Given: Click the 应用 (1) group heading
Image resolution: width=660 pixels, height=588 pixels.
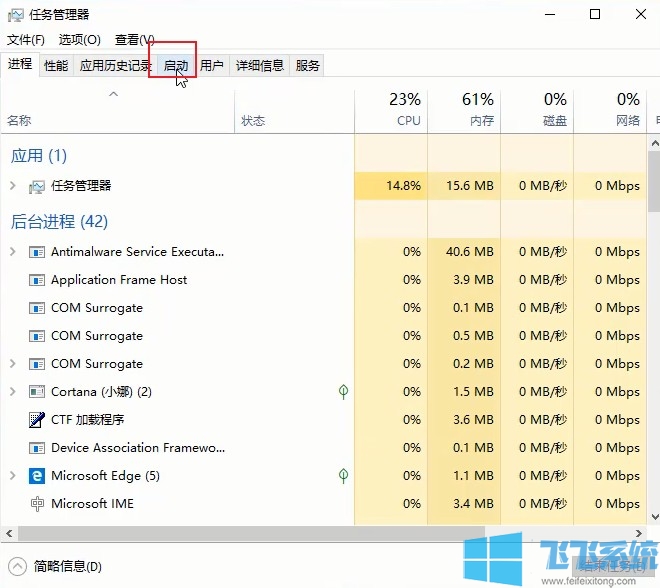Looking at the screenshot, I should tap(39, 156).
